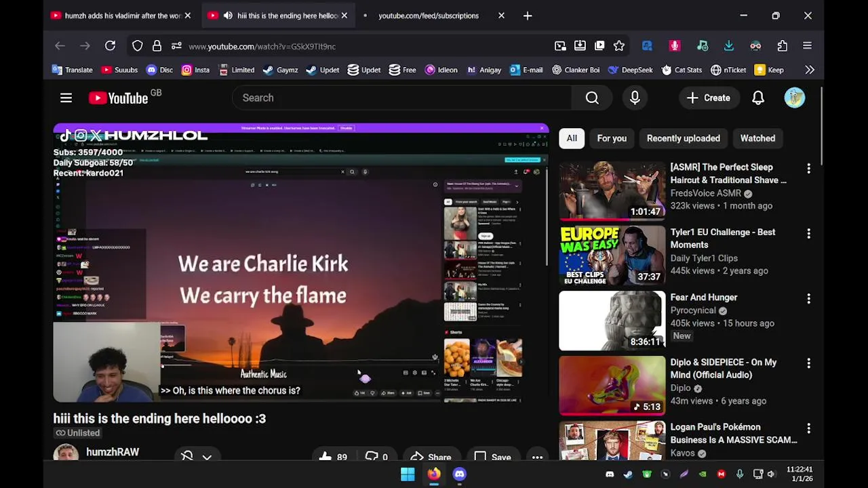Click the padlock site info icon
868x488 pixels.
tap(157, 46)
